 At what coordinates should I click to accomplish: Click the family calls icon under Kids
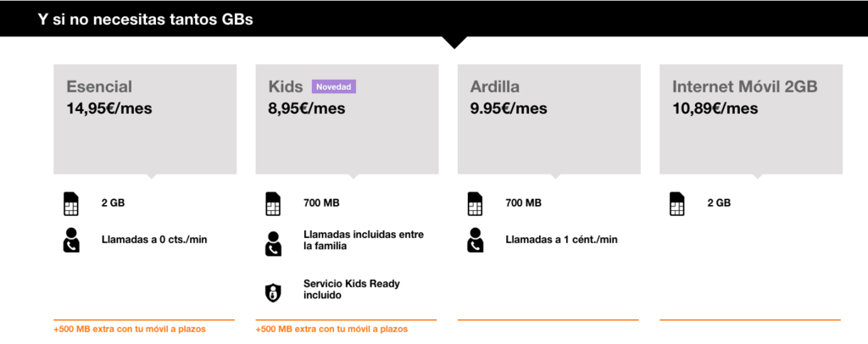tap(272, 243)
